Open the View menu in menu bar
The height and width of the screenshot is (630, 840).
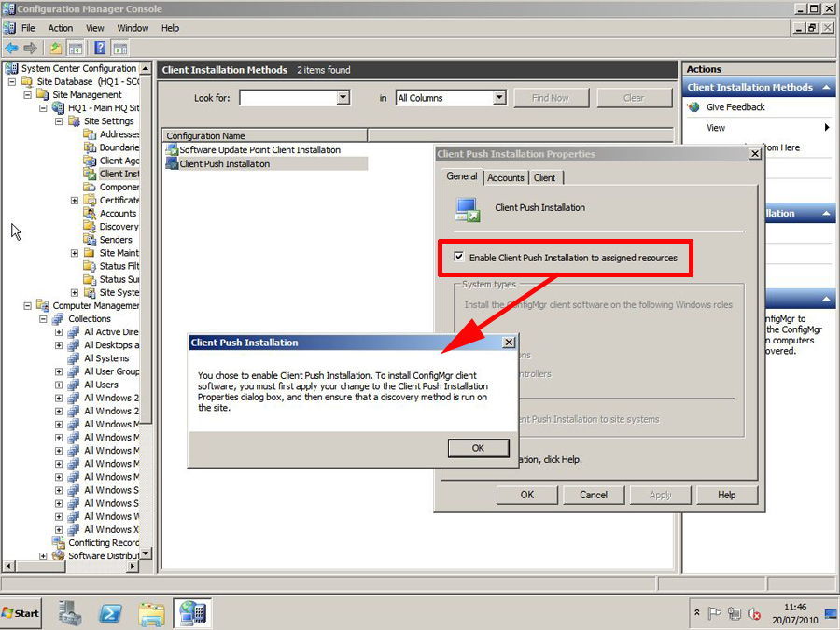[x=95, y=28]
